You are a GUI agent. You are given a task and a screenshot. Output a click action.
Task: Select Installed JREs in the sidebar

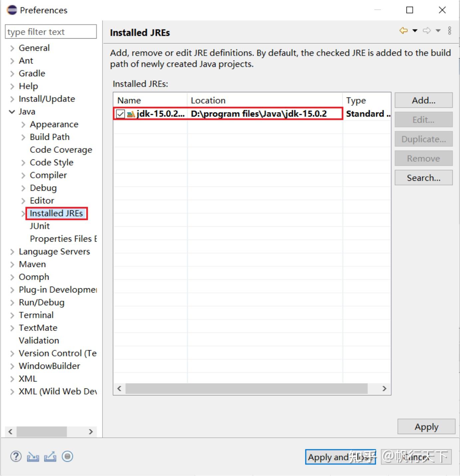[x=56, y=213]
